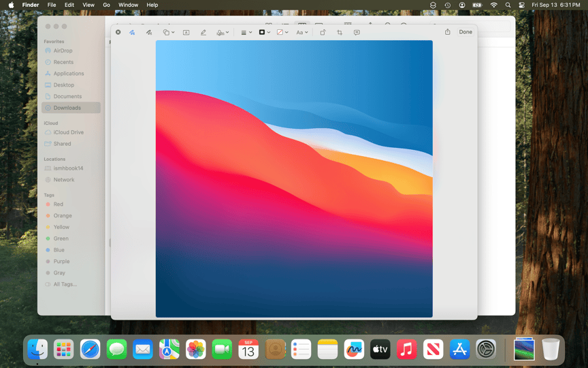The height and width of the screenshot is (368, 588).
Task: Filter by Purple tag
Action: (x=71, y=262)
